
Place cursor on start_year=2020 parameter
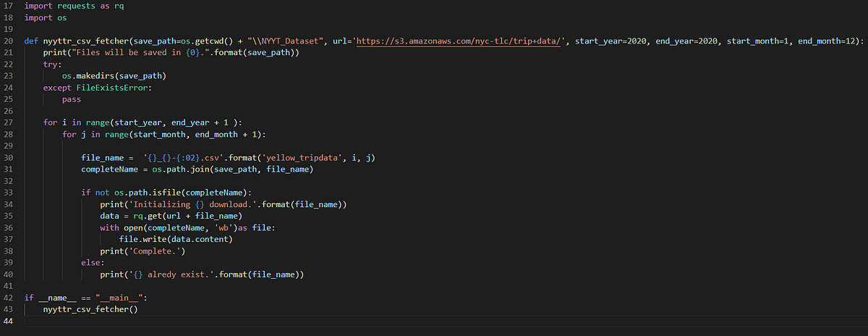click(x=610, y=41)
